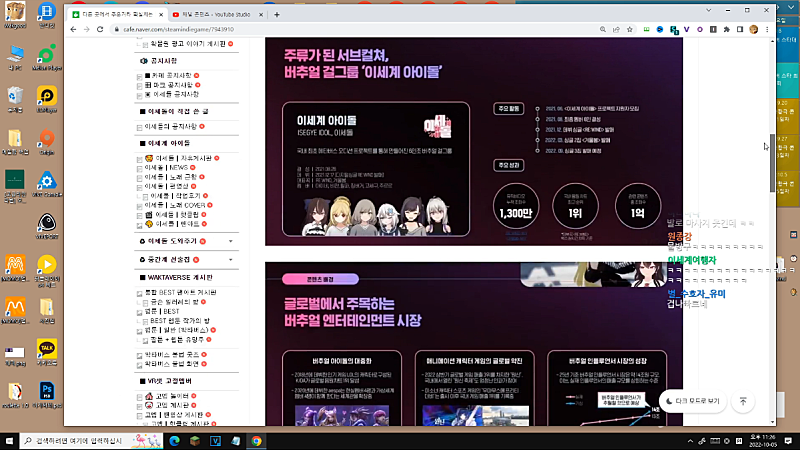Share this page using the share icon
Viewport: 800px width, 450px height.
click(616, 30)
